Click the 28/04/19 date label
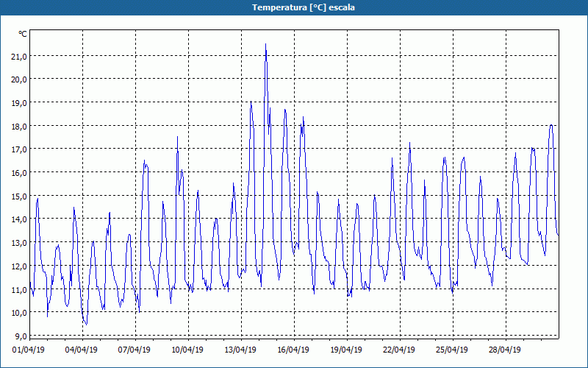 505,350
